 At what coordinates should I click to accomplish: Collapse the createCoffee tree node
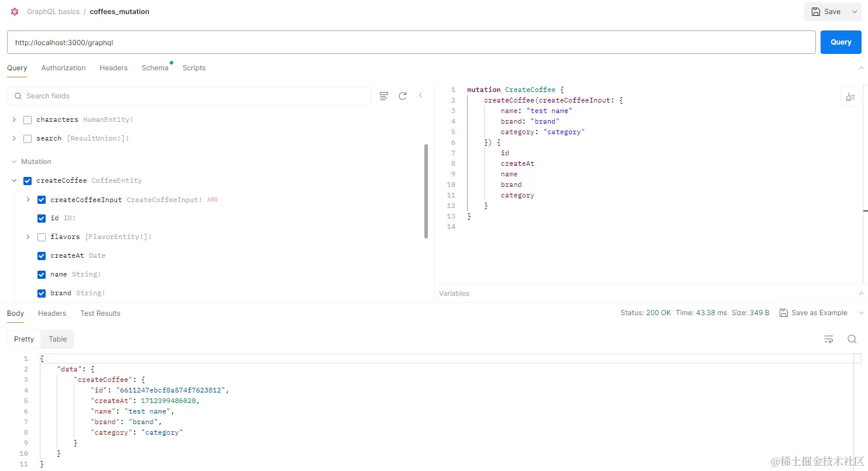click(14, 181)
